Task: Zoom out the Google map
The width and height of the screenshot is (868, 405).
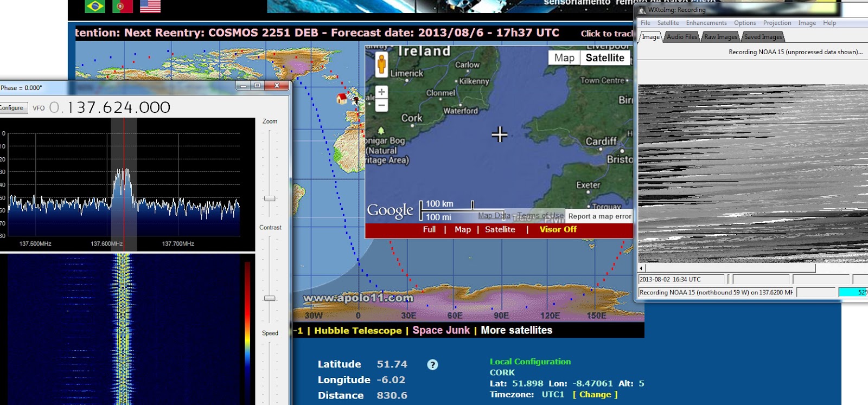Action: pyautogui.click(x=381, y=105)
